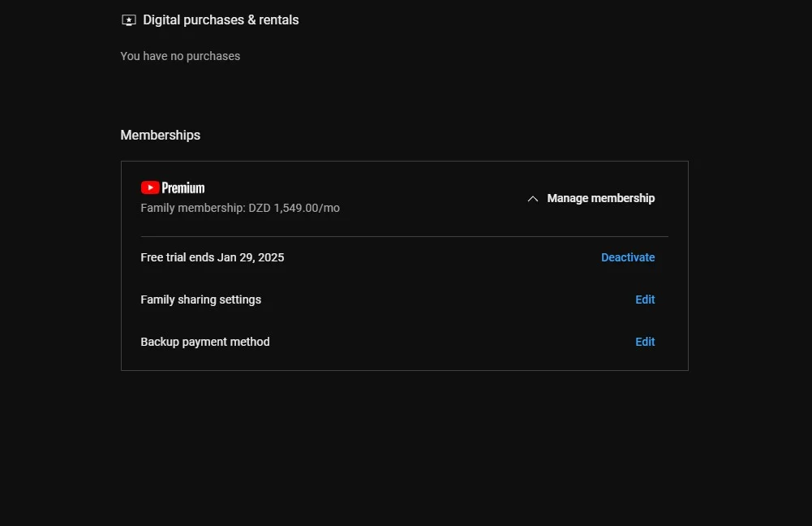Click the 'Backup payment method' label
This screenshot has width=812, height=526.
coord(205,342)
